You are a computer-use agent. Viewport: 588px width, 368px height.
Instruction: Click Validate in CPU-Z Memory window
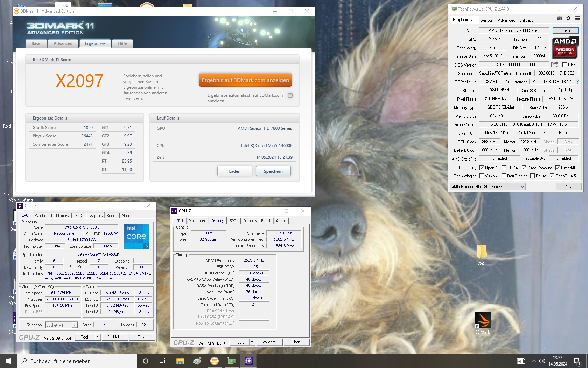[x=269, y=342]
